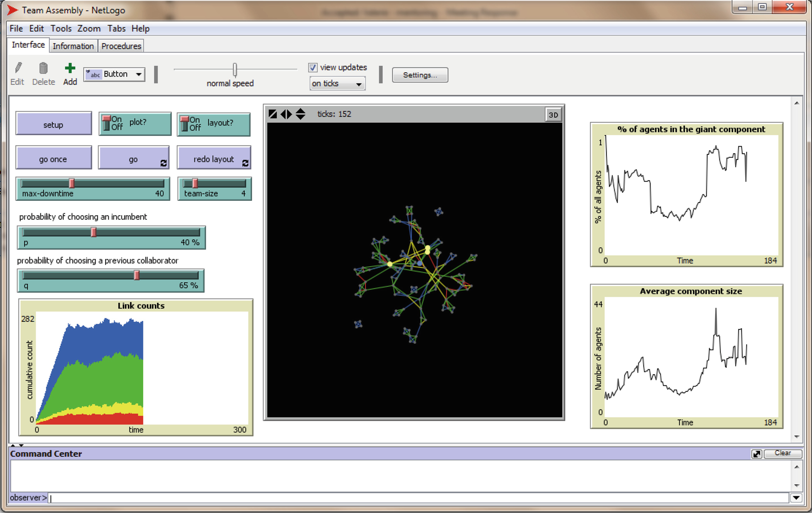
Task: Click the diagonal view resize icon
Action: tap(273, 114)
